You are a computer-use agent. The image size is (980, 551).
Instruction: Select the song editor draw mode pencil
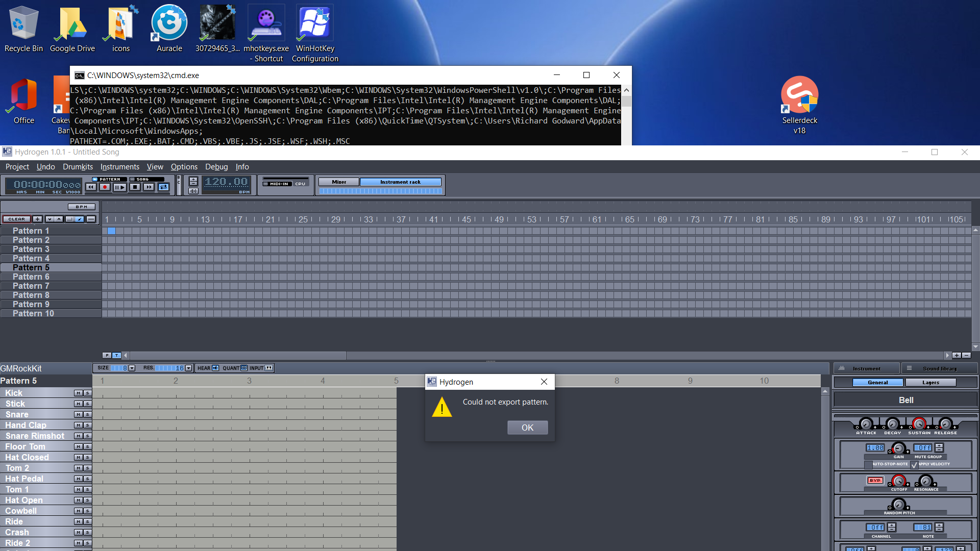click(79, 219)
